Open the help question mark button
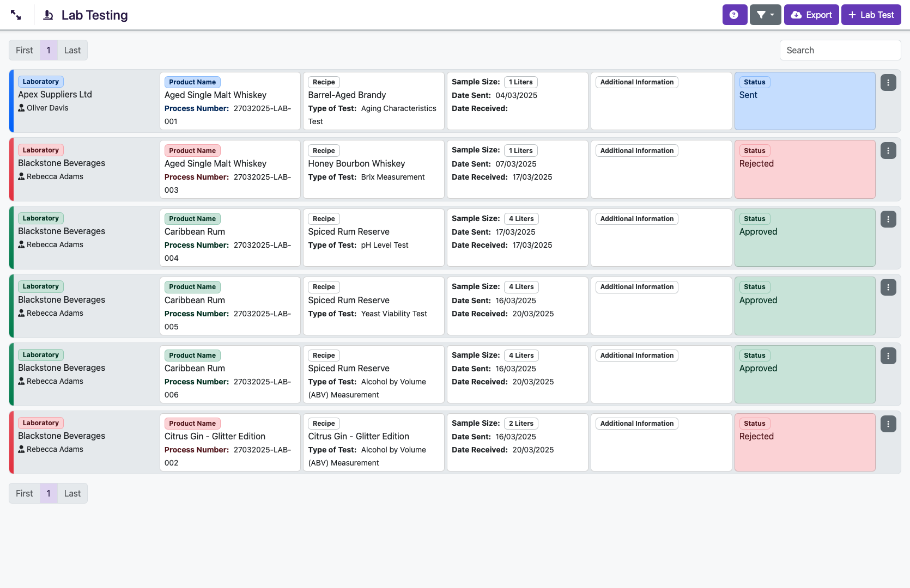This screenshot has width=910, height=588. [734, 15]
